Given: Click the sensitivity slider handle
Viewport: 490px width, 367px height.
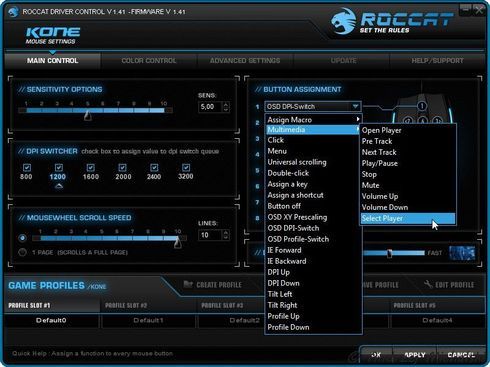Looking at the screenshot, I should click(x=88, y=115).
